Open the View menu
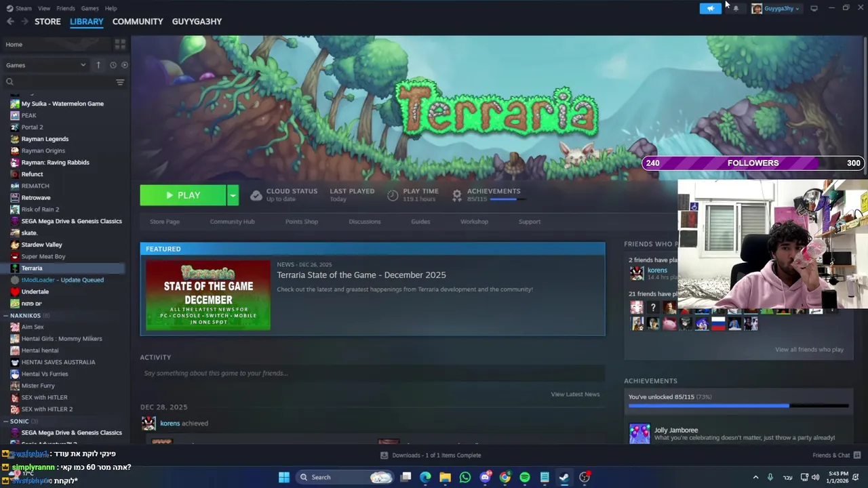The height and width of the screenshot is (488, 868). 44,8
